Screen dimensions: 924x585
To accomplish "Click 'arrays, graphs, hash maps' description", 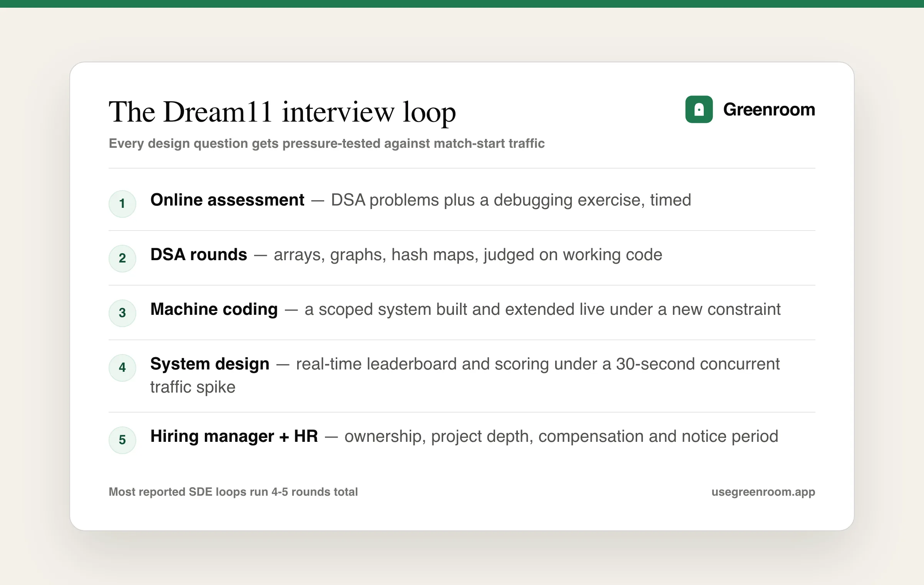I will pos(468,255).
